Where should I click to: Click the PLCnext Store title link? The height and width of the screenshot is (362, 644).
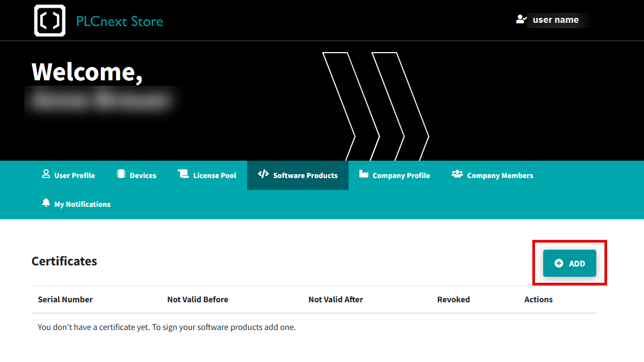(119, 21)
